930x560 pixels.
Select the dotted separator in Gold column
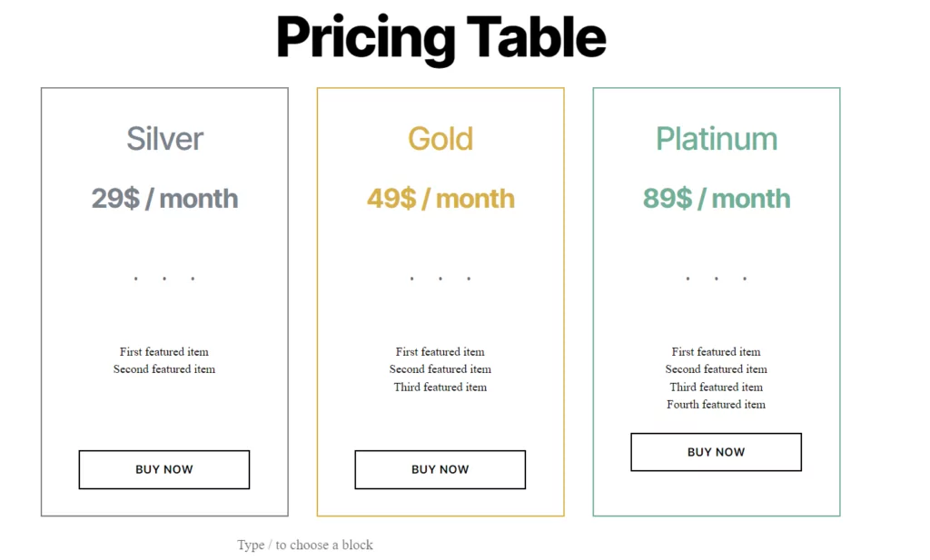click(440, 278)
